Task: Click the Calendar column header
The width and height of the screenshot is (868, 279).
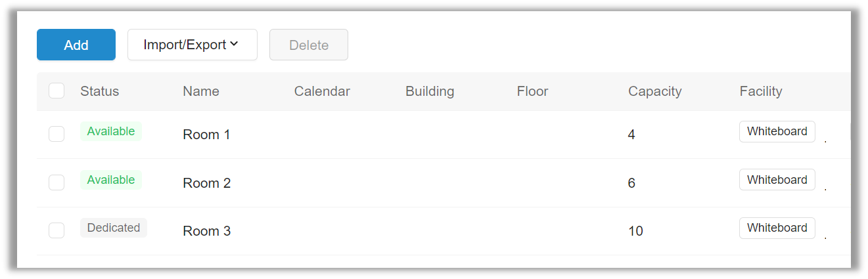Action: point(322,91)
